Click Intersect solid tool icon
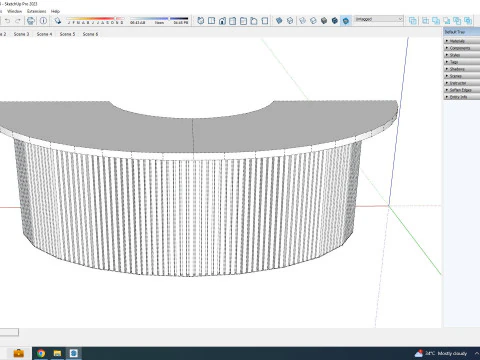 426,21
